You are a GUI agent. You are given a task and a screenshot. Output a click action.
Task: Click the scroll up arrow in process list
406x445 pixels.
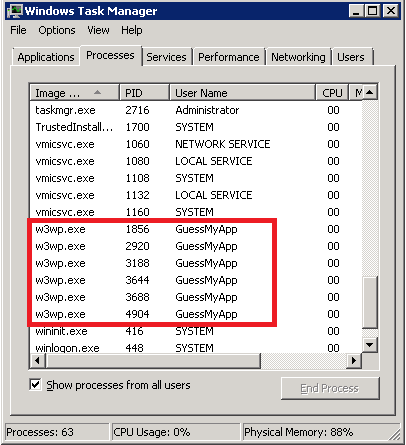click(x=369, y=92)
